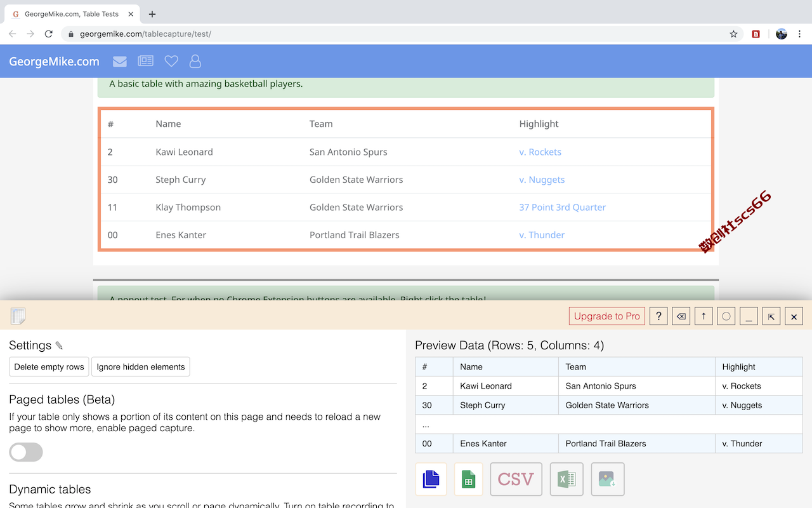Screen dimensions: 812x508
Task: Click Kawi Leonard in the page table
Action: 184,152
